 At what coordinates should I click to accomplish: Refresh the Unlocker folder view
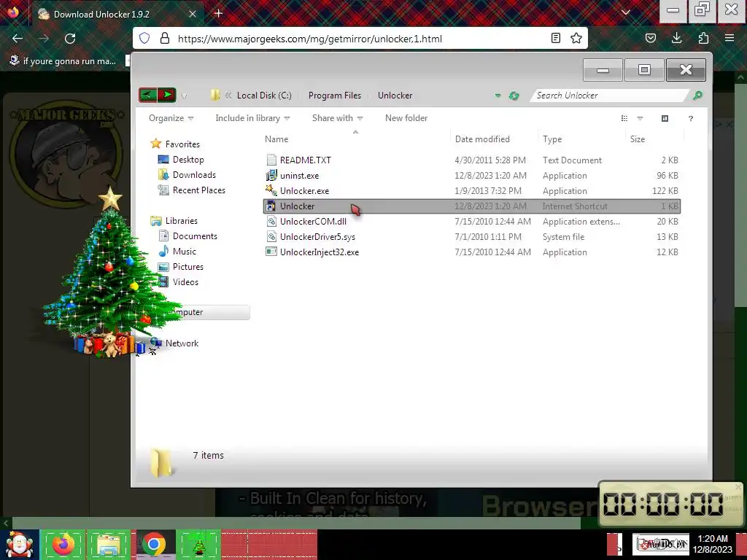[514, 96]
